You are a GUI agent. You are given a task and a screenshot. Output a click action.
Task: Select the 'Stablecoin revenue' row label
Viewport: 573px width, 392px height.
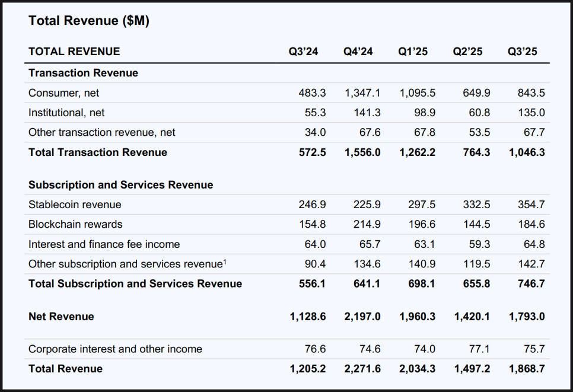point(75,205)
